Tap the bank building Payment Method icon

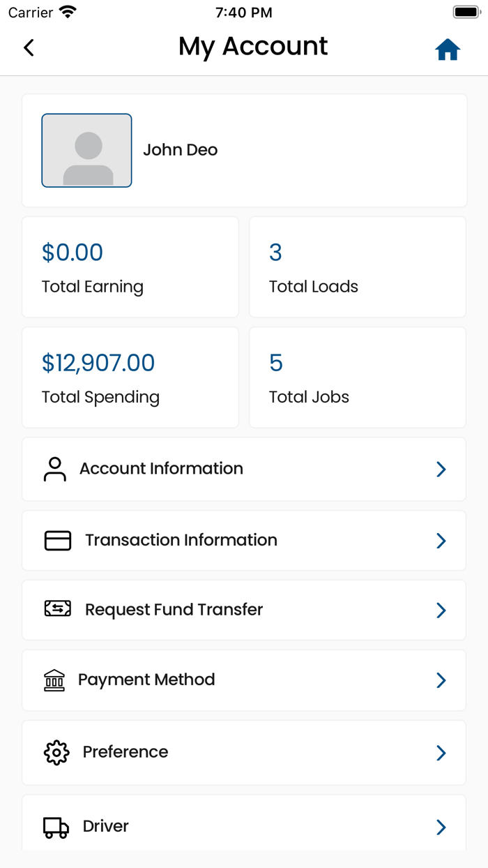(54, 680)
